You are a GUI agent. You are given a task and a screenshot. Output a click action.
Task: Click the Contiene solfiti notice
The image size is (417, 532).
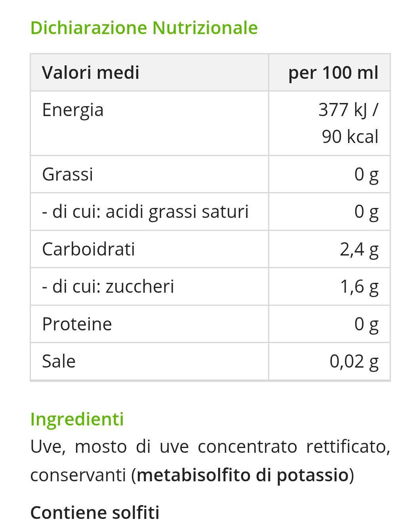(x=95, y=512)
